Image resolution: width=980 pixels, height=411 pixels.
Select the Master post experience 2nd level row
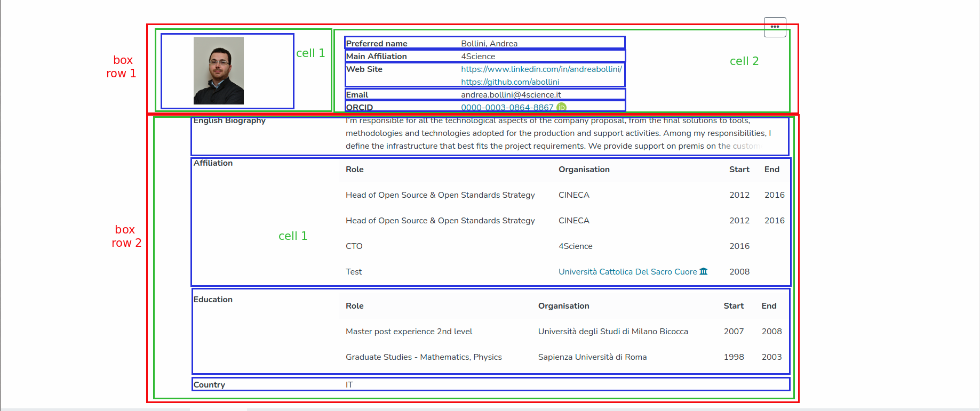click(409, 332)
